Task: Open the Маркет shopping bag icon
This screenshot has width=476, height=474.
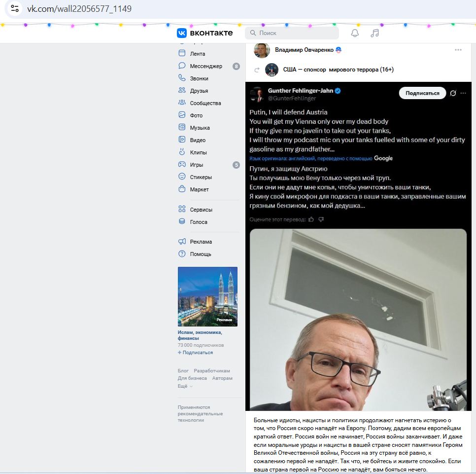Action: (183, 189)
